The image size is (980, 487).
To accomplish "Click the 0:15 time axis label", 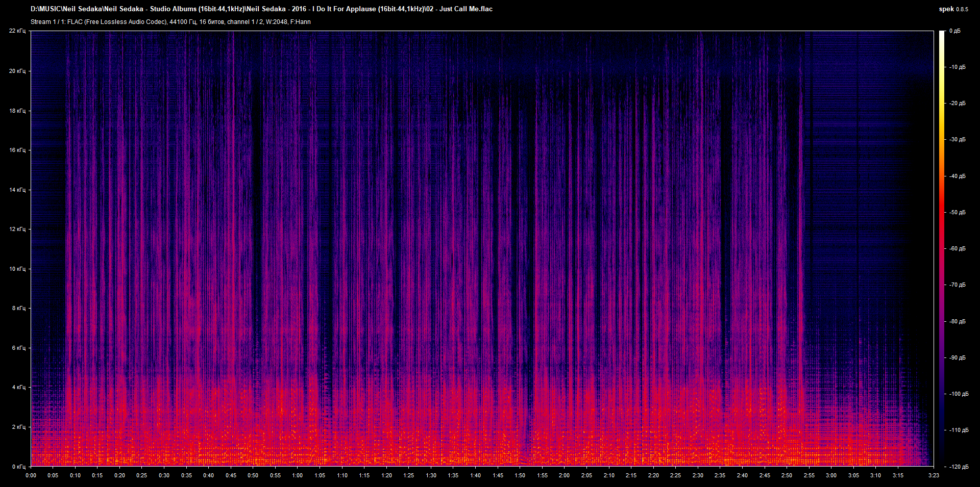I will point(97,475).
